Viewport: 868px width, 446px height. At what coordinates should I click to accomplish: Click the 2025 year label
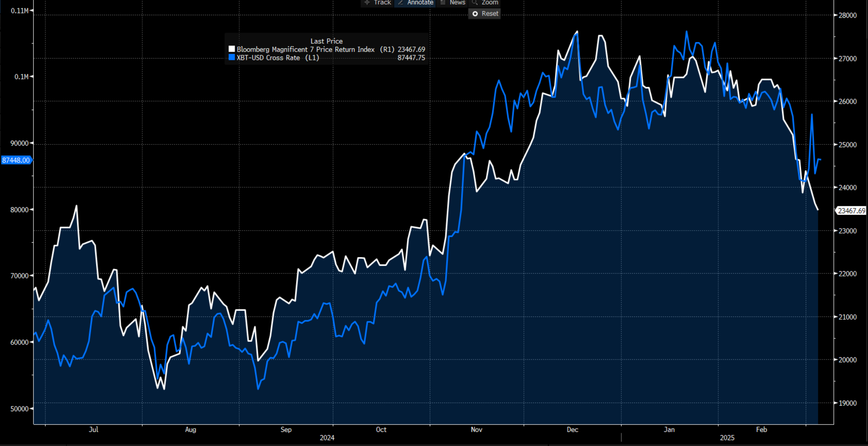pyautogui.click(x=727, y=438)
